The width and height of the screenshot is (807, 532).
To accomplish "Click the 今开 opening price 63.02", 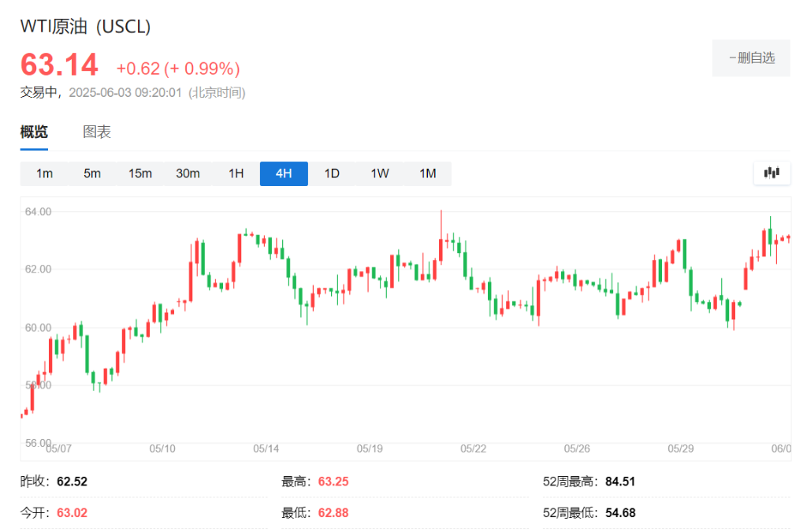I will pos(70,512).
